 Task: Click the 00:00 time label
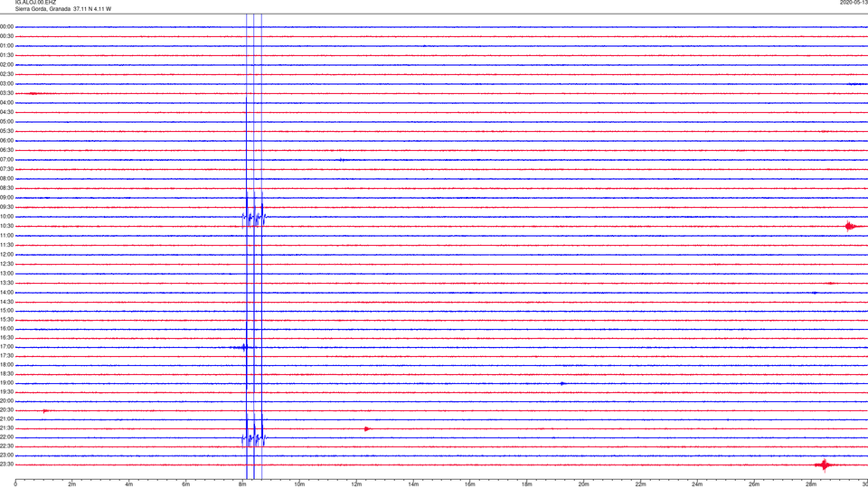(6, 26)
